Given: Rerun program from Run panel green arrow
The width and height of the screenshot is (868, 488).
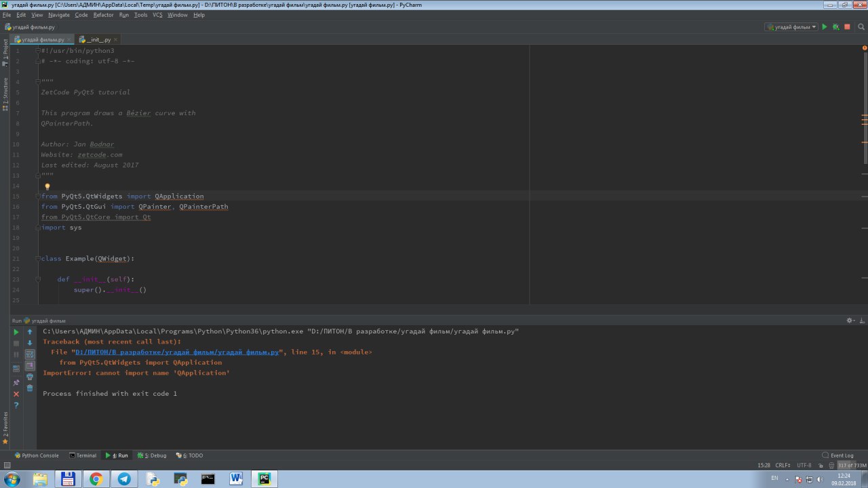Looking at the screenshot, I should click(16, 332).
